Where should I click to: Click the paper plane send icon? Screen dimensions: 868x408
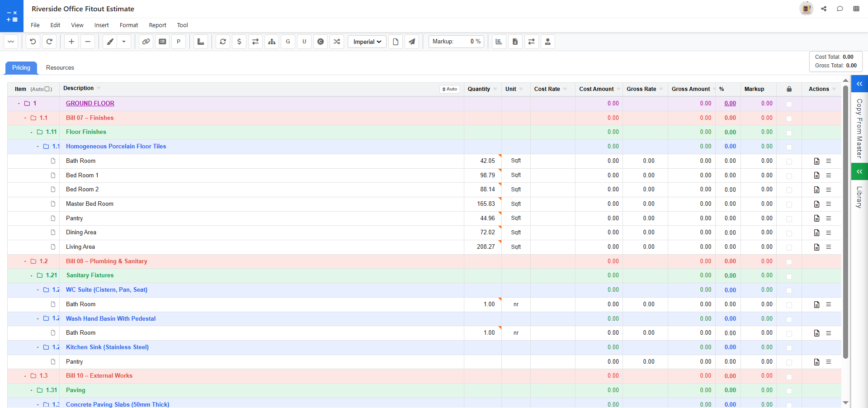click(412, 42)
